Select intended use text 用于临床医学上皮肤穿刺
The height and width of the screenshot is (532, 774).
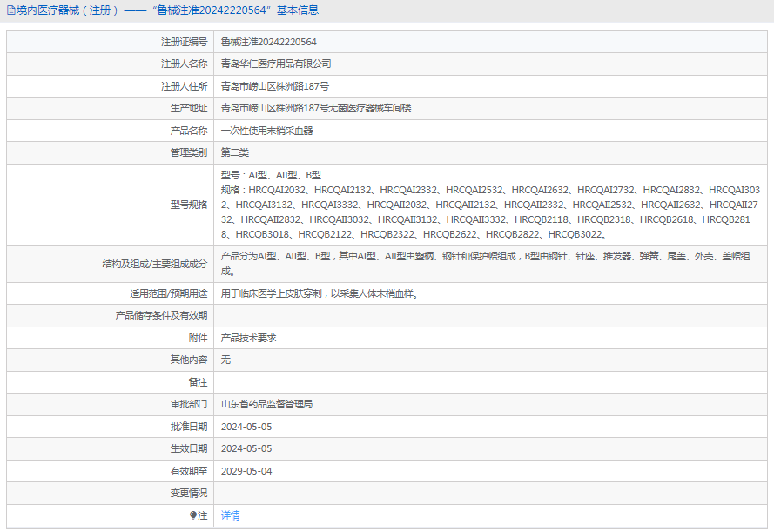click(x=320, y=293)
